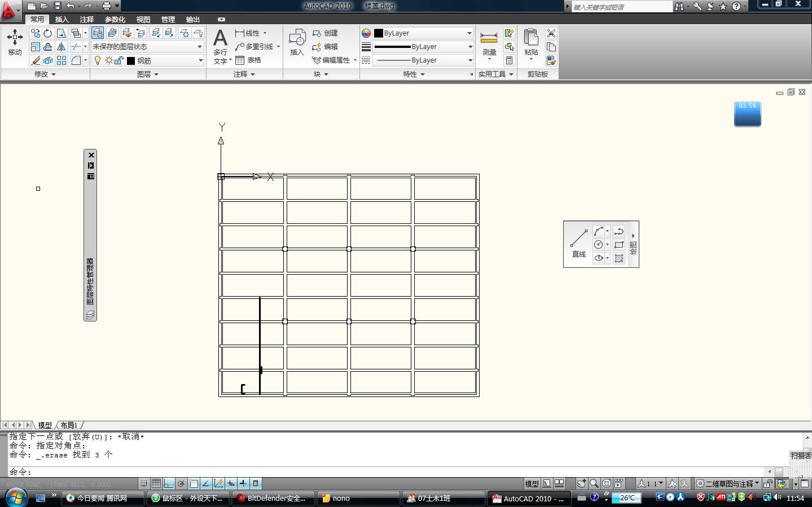Click the Arc tool in floating draw panel

[599, 231]
